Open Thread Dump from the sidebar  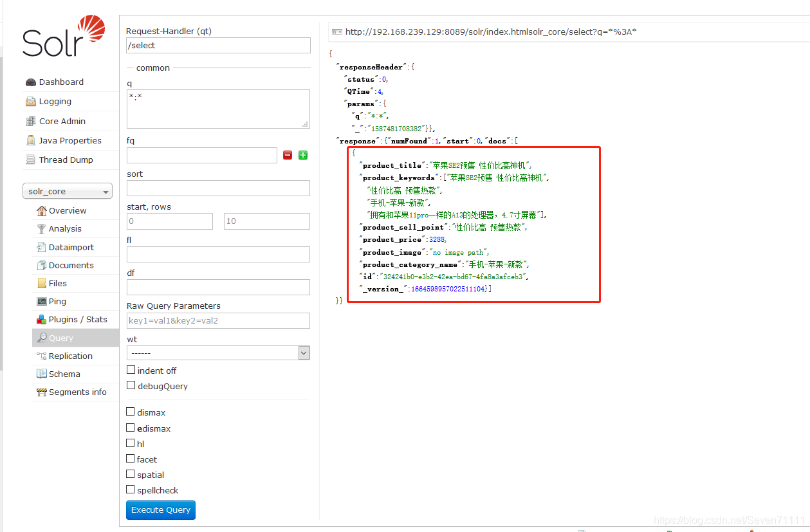click(30, 160)
